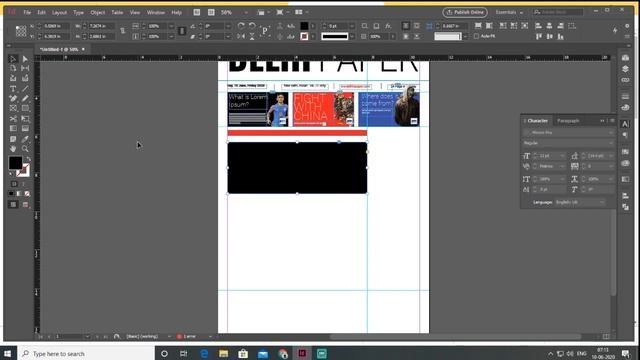
Task: Toggle Apply Gradient button in toolbox
Action: tap(19, 194)
